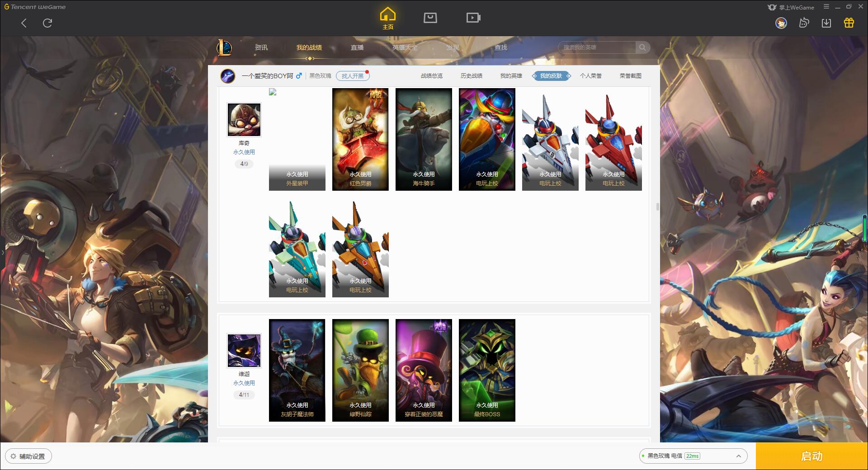Open the 辅助设置 settings button
This screenshot has height=470, width=868.
point(28,456)
